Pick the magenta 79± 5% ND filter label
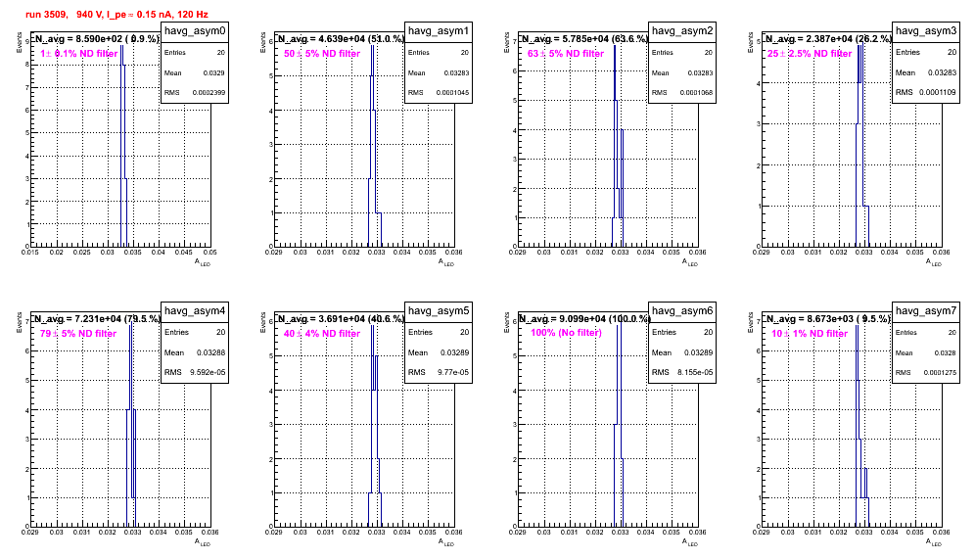Screen dimensions: 975x560 point(78,334)
